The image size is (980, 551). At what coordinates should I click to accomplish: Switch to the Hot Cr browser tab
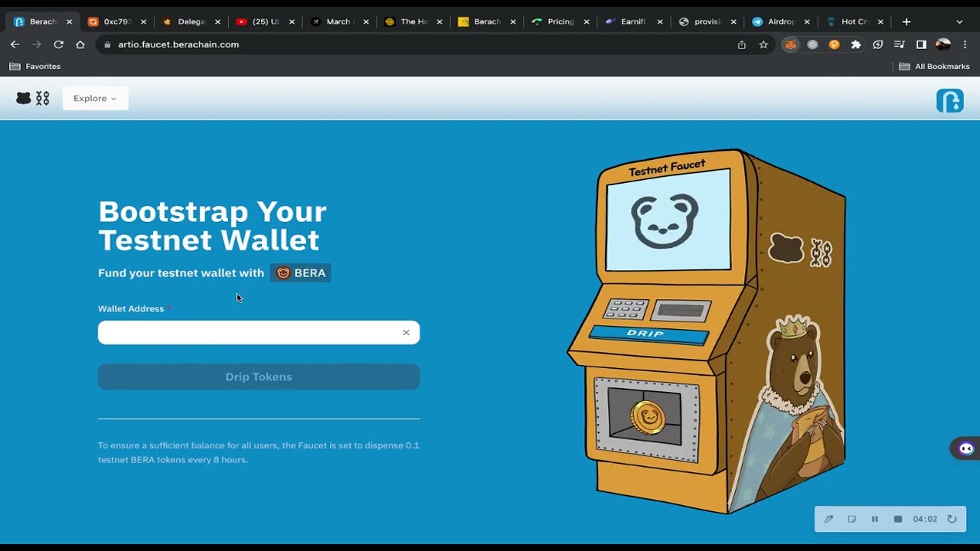coord(854,21)
